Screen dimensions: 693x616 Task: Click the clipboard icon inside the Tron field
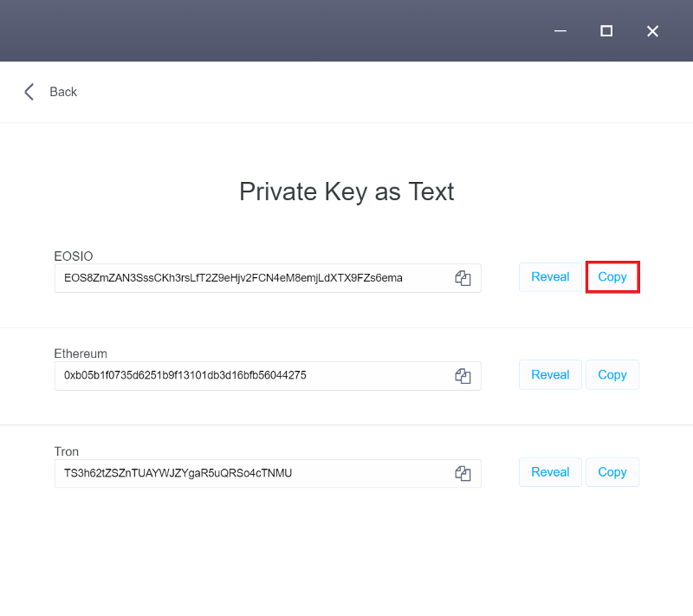[463, 473]
